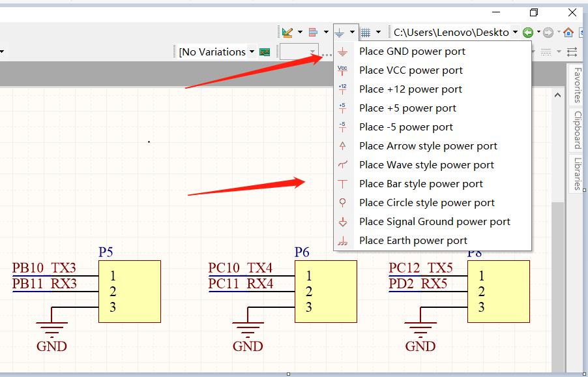
Task: Open the Libraries side panel tab
Action: click(578, 173)
